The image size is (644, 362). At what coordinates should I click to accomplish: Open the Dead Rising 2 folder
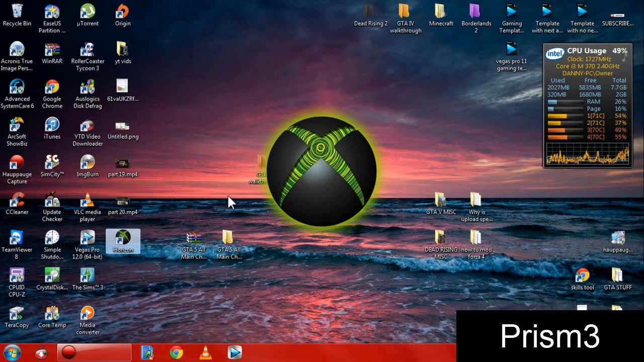tap(370, 15)
